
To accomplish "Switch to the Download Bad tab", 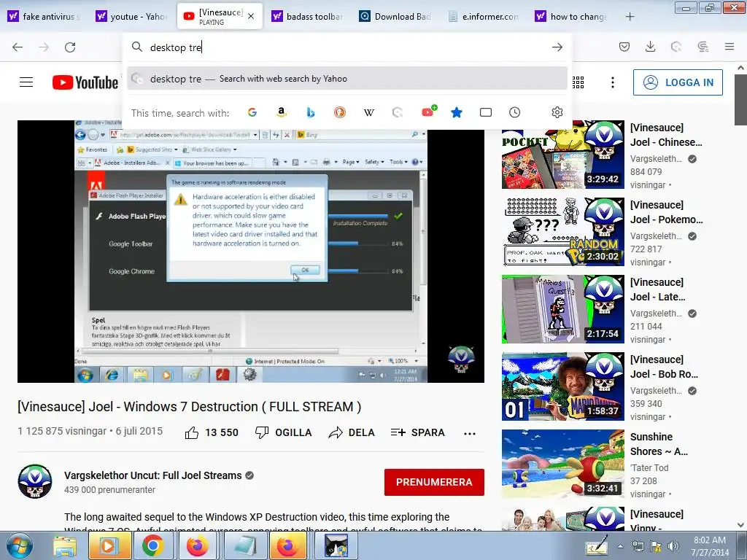I will coord(395,16).
